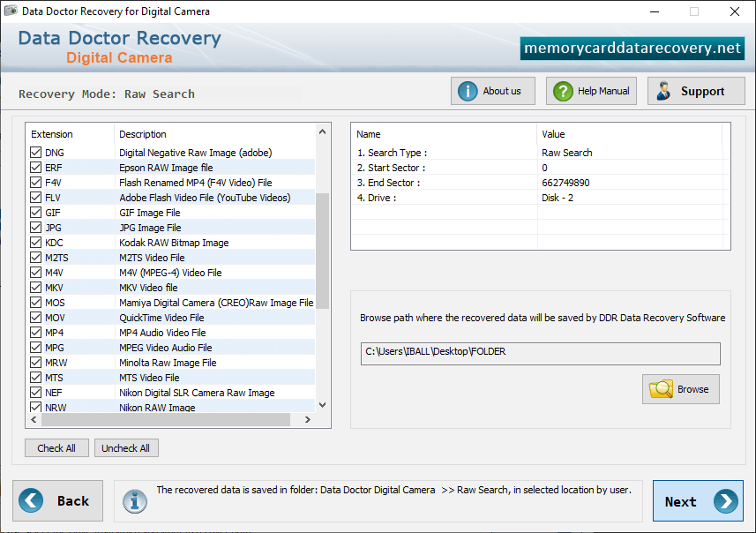This screenshot has width=756, height=533.
Task: Click the About us info icon
Action: pyautogui.click(x=468, y=91)
